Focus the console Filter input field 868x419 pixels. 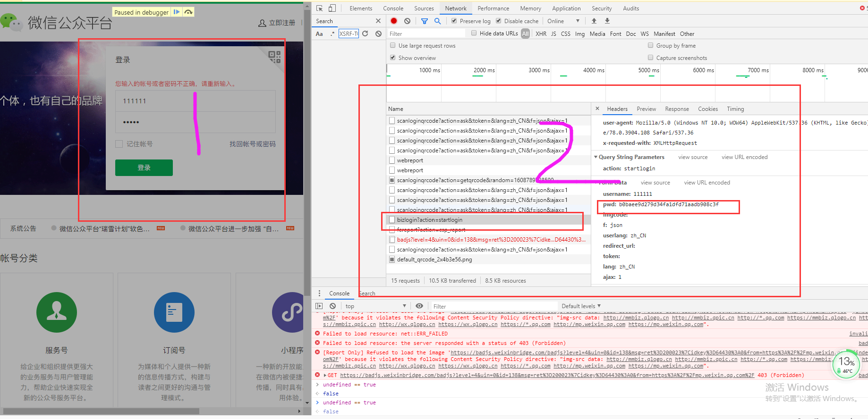pos(494,306)
